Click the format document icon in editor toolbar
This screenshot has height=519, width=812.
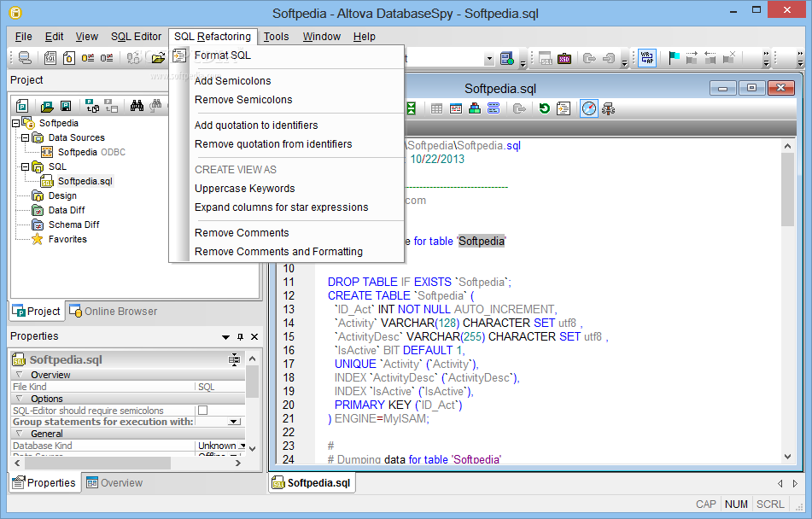[x=564, y=108]
